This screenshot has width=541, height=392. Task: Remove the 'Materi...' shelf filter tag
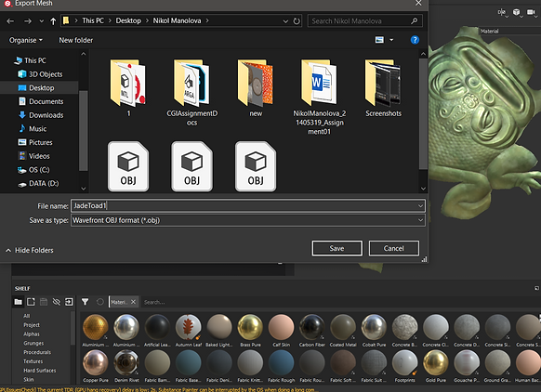pyautogui.click(x=133, y=302)
